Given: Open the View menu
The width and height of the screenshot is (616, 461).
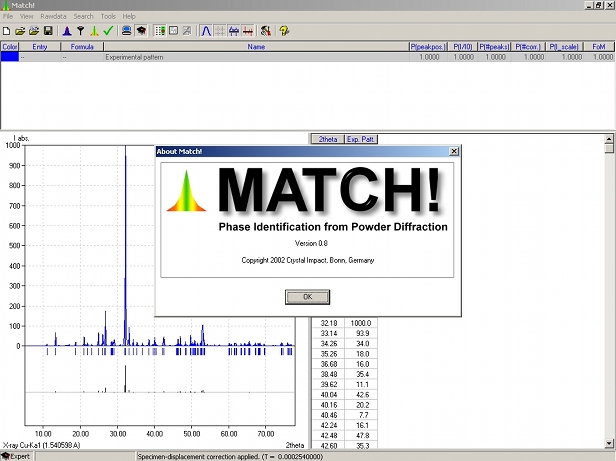Looking at the screenshot, I should coord(26,17).
